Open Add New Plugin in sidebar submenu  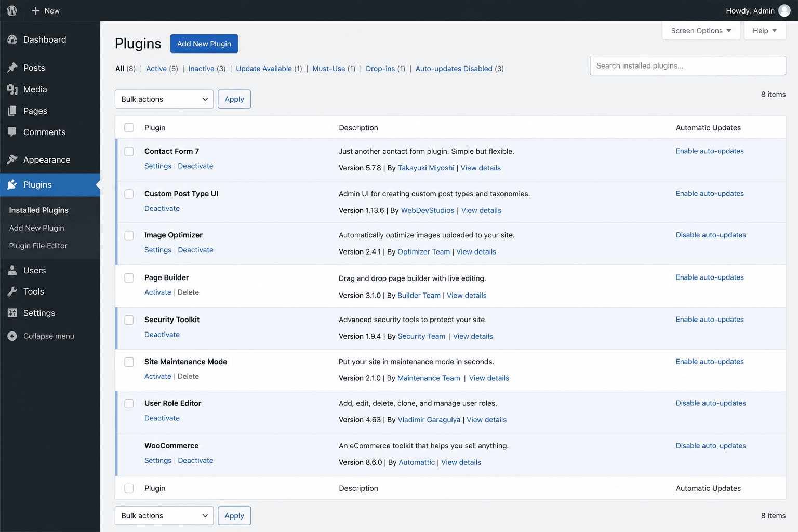click(x=37, y=228)
